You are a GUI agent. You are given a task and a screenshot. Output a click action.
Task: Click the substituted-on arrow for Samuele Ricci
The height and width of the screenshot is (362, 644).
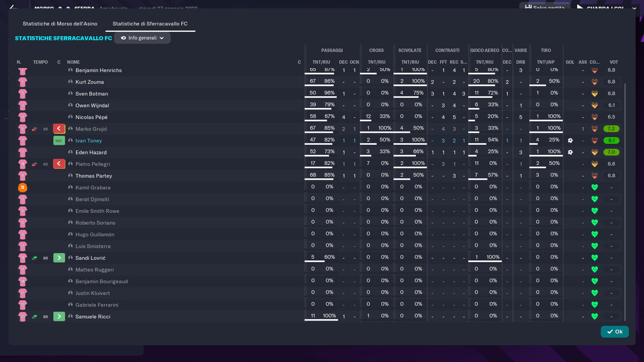coord(59,317)
